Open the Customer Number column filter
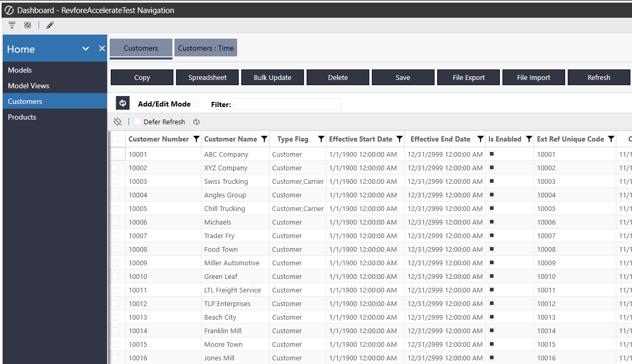 coord(196,139)
